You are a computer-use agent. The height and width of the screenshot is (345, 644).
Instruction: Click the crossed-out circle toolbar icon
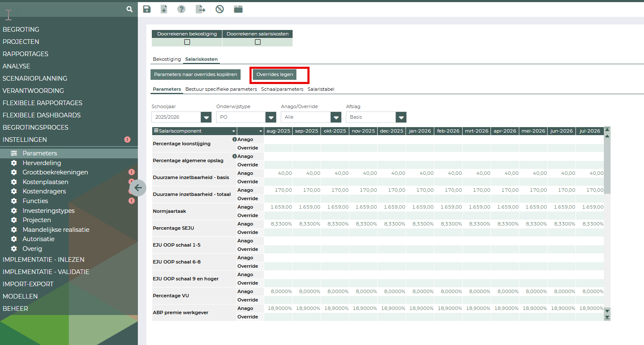click(219, 9)
